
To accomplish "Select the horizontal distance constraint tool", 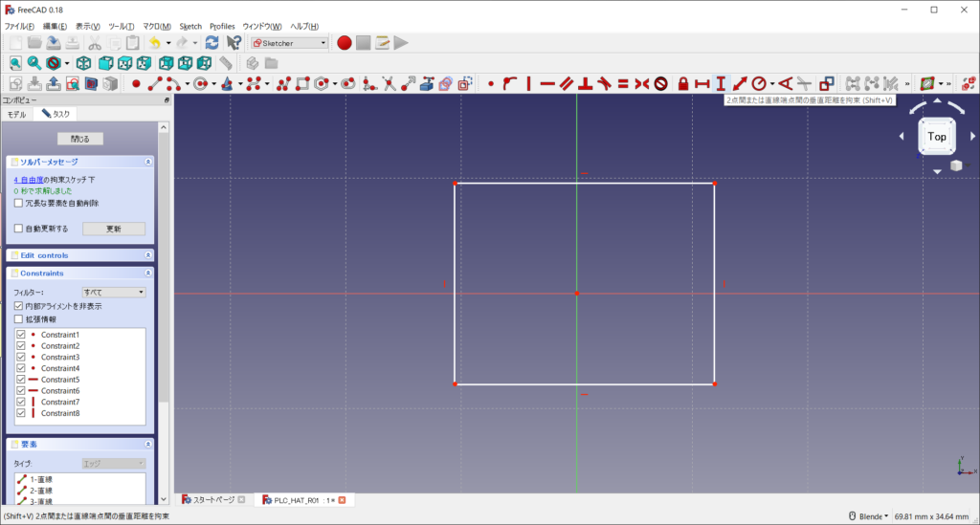I will (x=702, y=83).
